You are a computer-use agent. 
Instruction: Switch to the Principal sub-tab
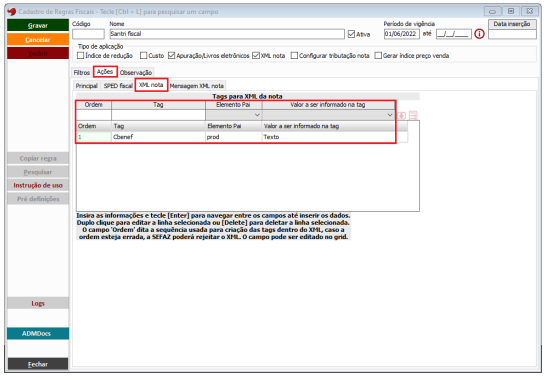[x=87, y=86]
